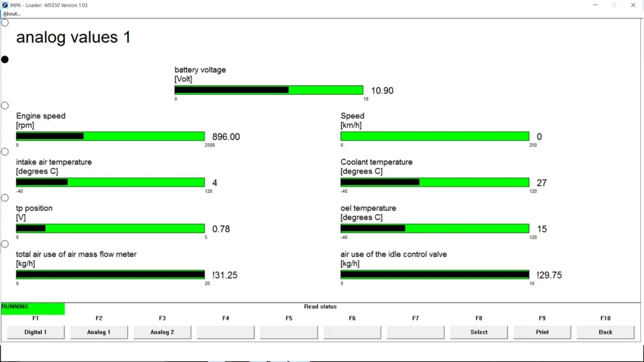This screenshot has height=362, width=644.
Task: Close the INPA Loader window
Action: coord(633,5)
